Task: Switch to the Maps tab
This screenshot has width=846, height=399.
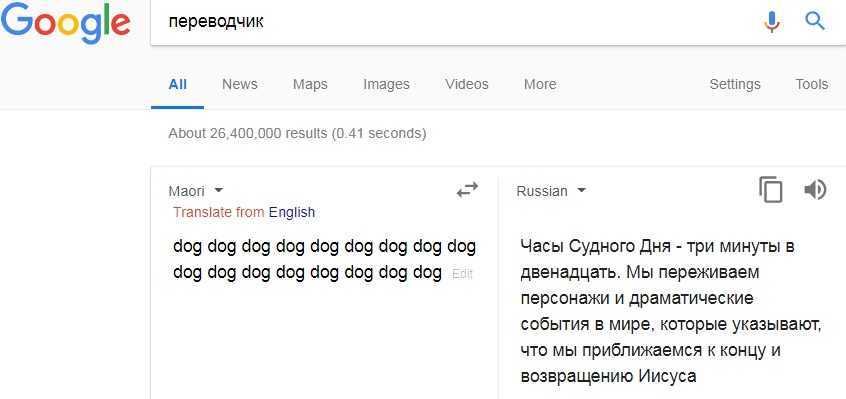Action: [x=310, y=84]
